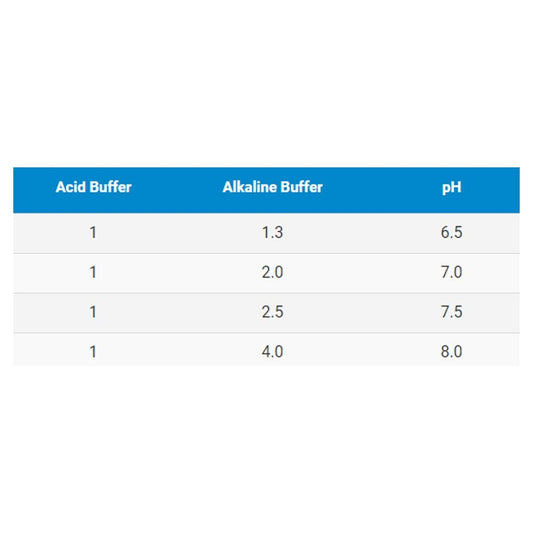Click the word Buffer in Acid Buffer header

108,187
